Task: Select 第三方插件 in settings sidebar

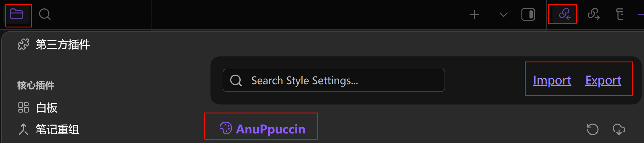Action: (x=63, y=44)
